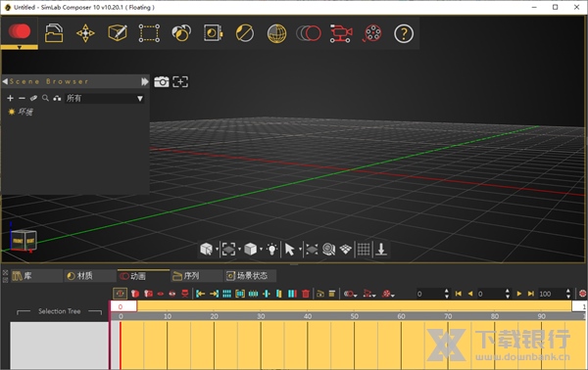Click the red playhead marker at frame 0
This screenshot has height=370, width=588.
click(x=121, y=345)
